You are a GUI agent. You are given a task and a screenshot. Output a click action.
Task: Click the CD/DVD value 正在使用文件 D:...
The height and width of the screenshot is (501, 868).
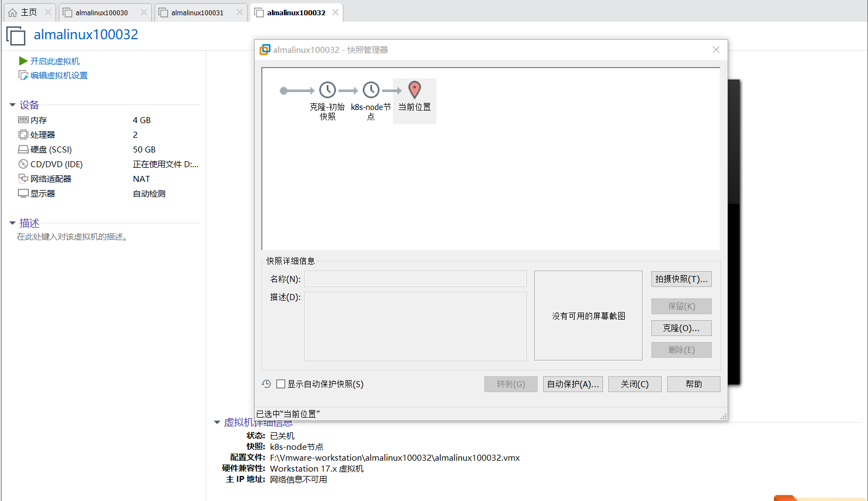point(165,164)
